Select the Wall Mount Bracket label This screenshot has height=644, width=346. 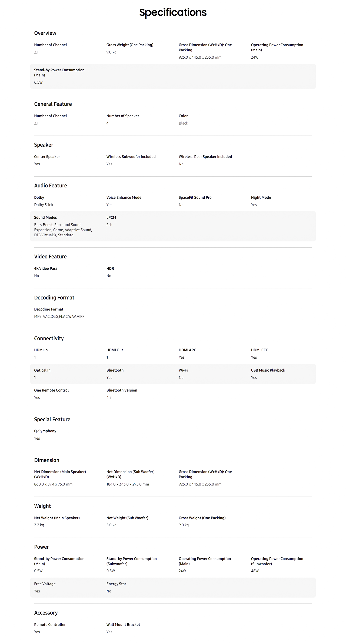coord(123,625)
